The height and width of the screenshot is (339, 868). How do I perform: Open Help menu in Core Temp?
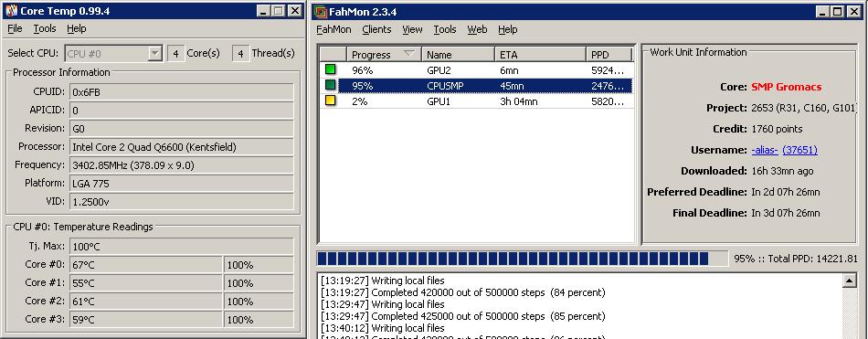coord(77,28)
